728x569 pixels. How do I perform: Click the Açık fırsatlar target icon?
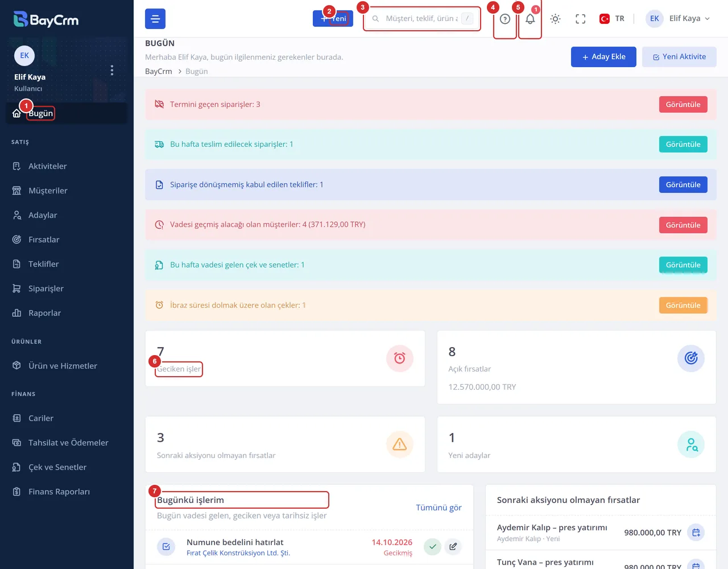691,358
